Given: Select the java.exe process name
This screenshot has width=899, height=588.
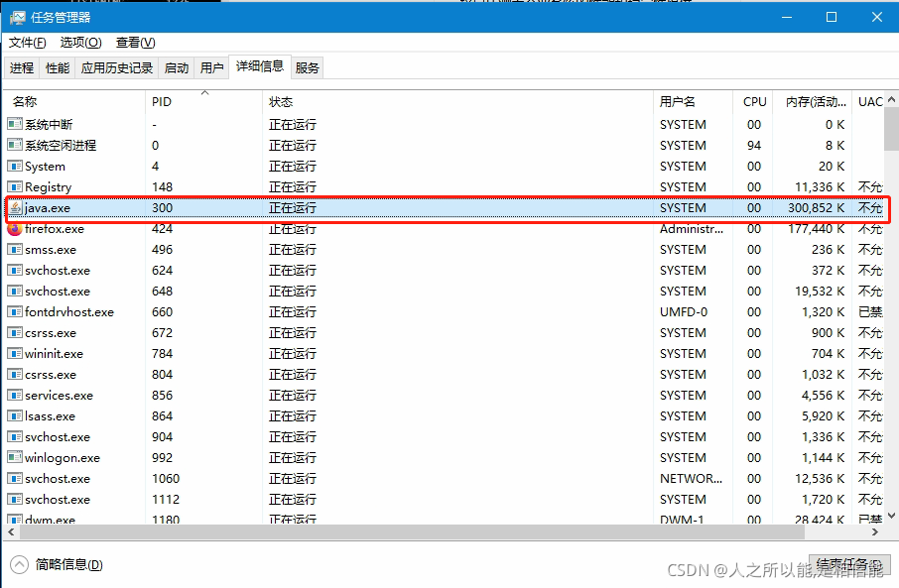Looking at the screenshot, I should pyautogui.click(x=48, y=208).
